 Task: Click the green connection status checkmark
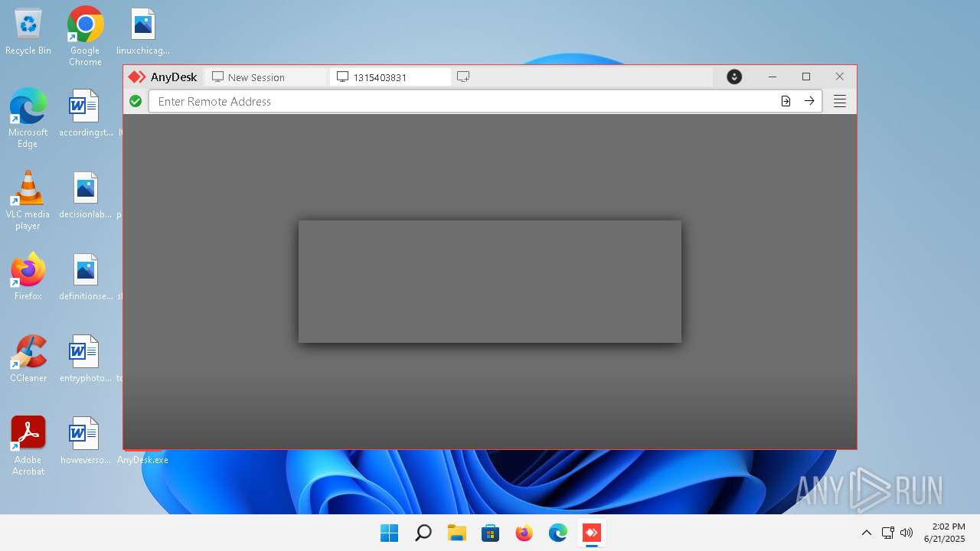pos(136,101)
